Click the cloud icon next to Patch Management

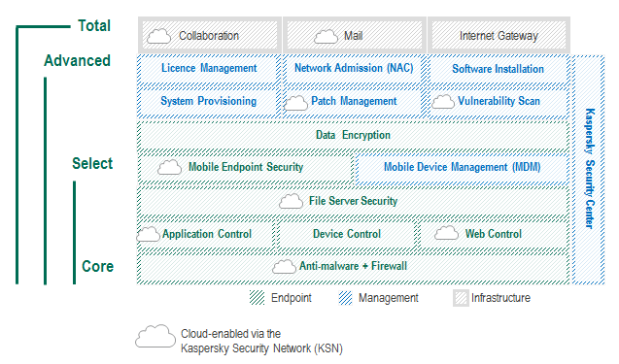(295, 103)
